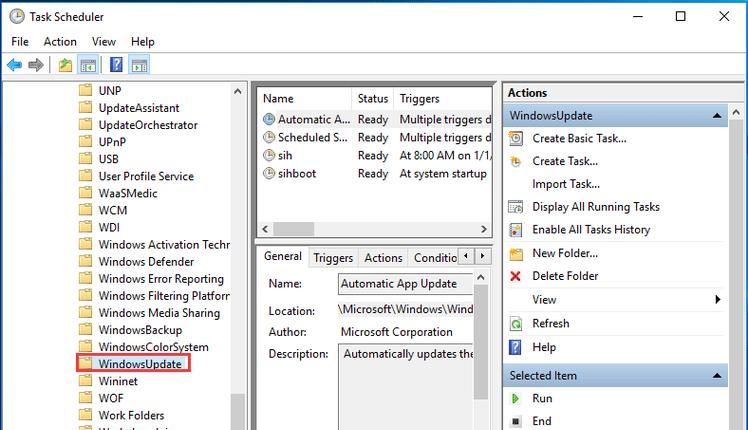This screenshot has width=748, height=430.
Task: Click the task list horizontal scrollbar thumb
Action: coord(293,229)
